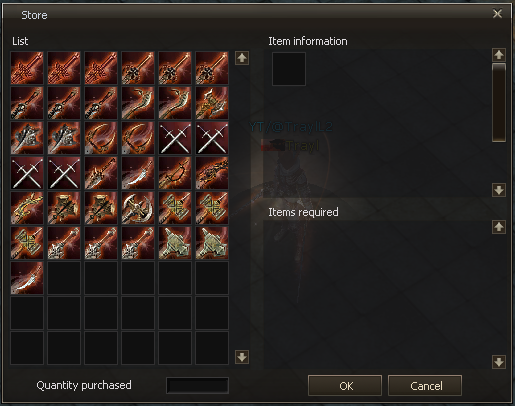Image resolution: width=515 pixels, height=406 pixels.
Task: Select the last crossed dual swords icon in row three
Action: [x=212, y=138]
